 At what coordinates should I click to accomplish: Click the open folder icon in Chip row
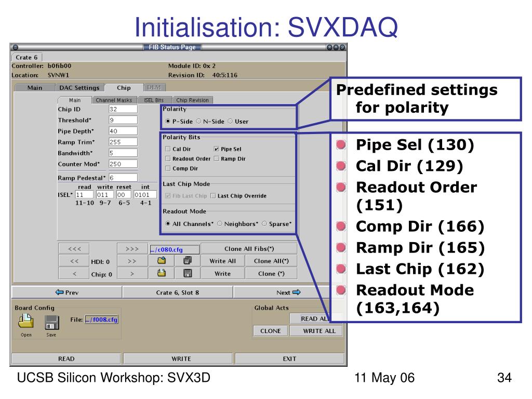162,273
